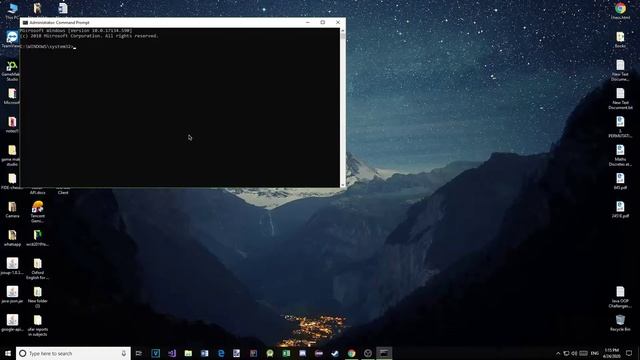The height and width of the screenshot is (360, 640).
Task: Open the volume control in system tray
Action: coord(574,353)
